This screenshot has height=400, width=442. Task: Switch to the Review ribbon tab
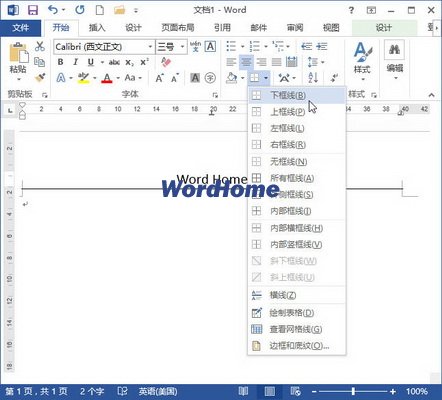click(x=295, y=28)
